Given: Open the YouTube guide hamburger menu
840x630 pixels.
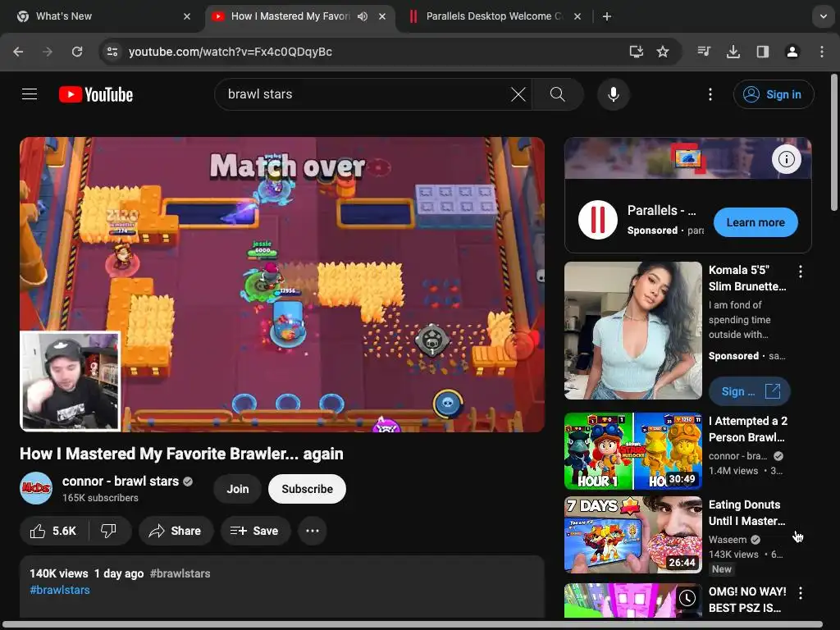Looking at the screenshot, I should pyautogui.click(x=30, y=94).
